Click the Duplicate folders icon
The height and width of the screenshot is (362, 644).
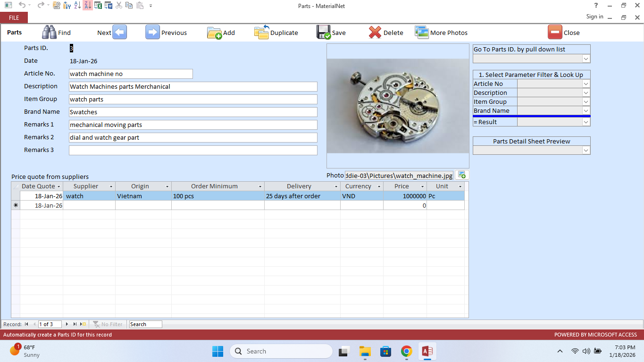pos(262,32)
